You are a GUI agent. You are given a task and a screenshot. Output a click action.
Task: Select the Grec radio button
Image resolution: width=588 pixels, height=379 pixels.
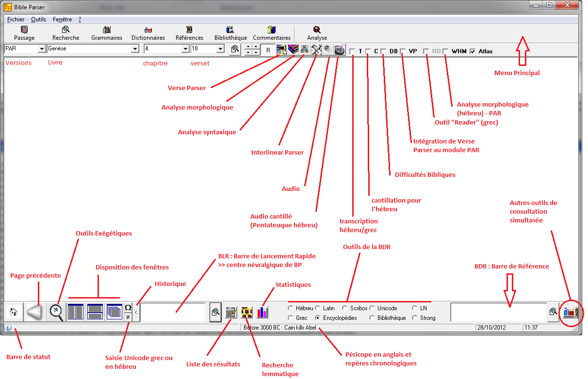(x=291, y=318)
